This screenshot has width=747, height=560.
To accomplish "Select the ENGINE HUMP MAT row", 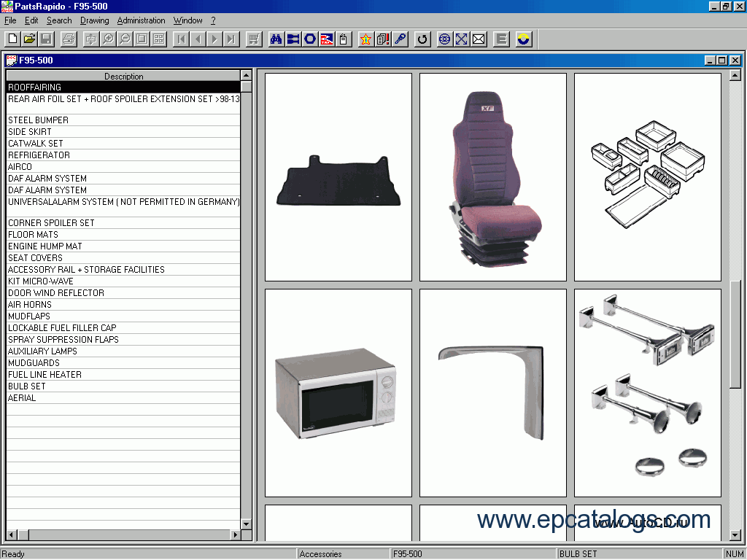I will tap(123, 246).
